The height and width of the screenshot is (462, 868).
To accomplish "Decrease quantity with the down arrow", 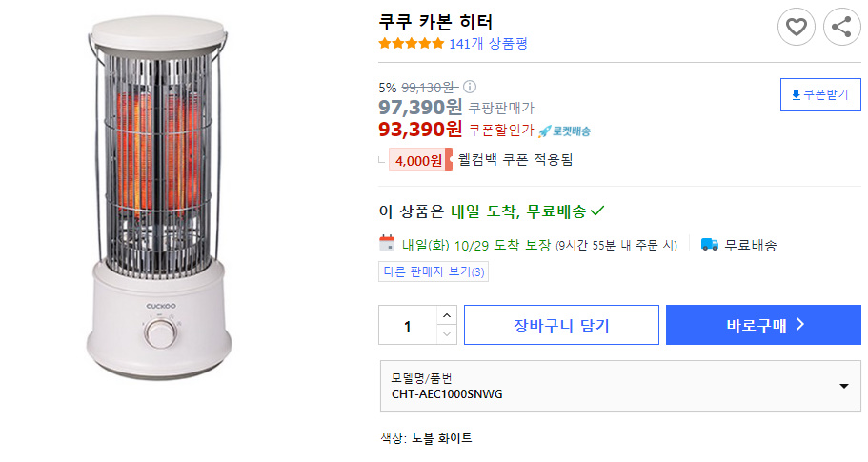I will (447, 334).
